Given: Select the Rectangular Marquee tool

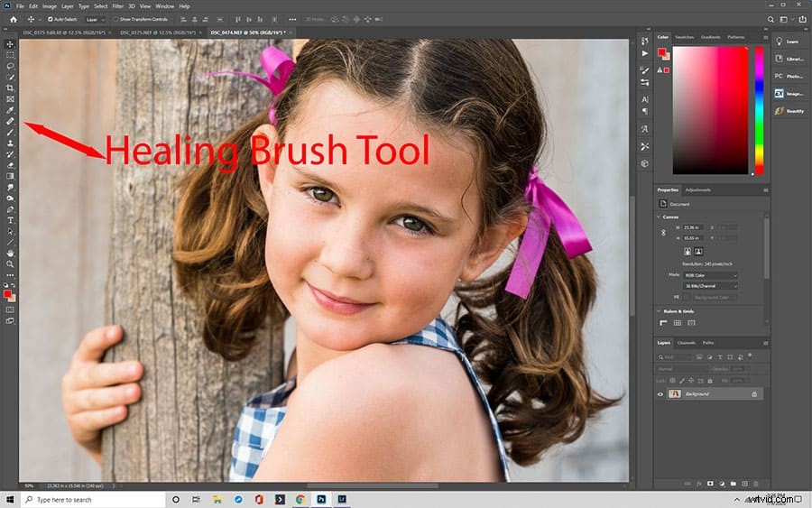Looking at the screenshot, I should (x=10, y=55).
